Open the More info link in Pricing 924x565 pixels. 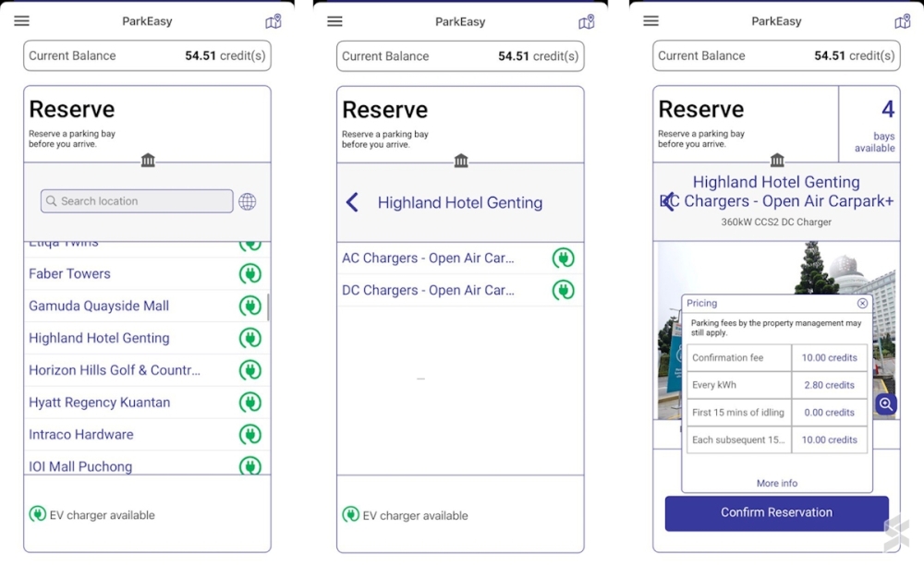pos(777,483)
